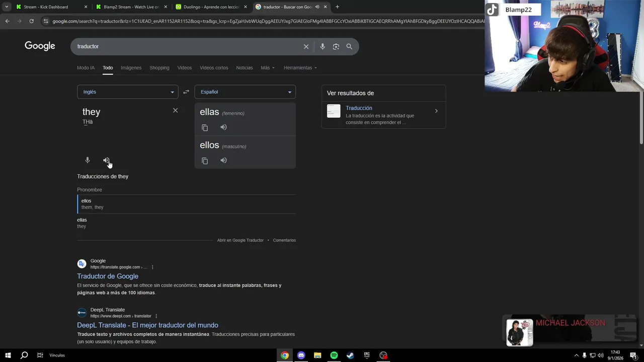Image resolution: width=644 pixels, height=362 pixels.
Task: Swap the Inglés and Español languages
Action: point(186,92)
